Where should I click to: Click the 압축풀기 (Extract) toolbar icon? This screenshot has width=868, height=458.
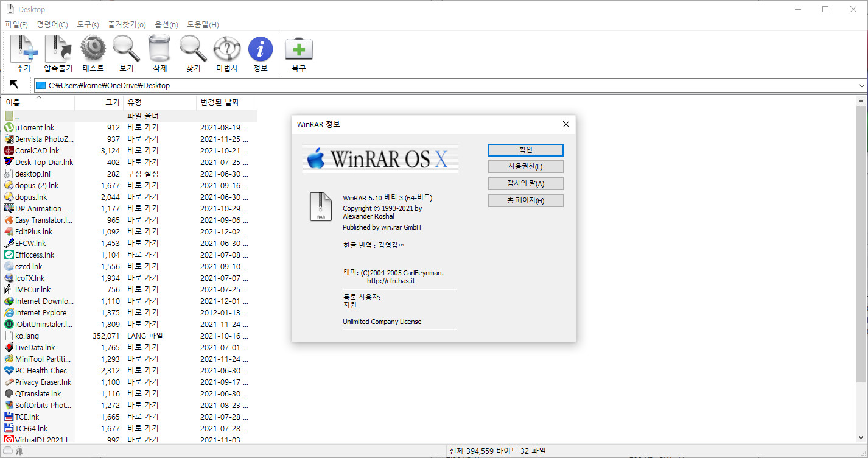[x=58, y=49]
